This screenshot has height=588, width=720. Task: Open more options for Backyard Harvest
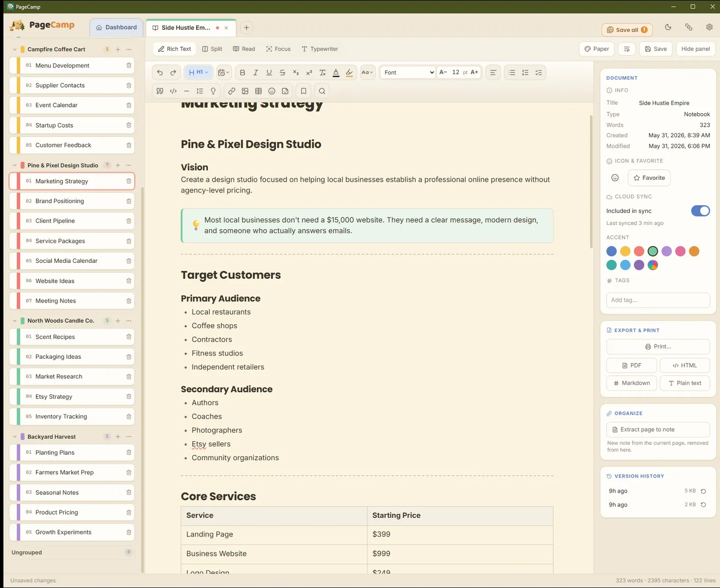[129, 437]
